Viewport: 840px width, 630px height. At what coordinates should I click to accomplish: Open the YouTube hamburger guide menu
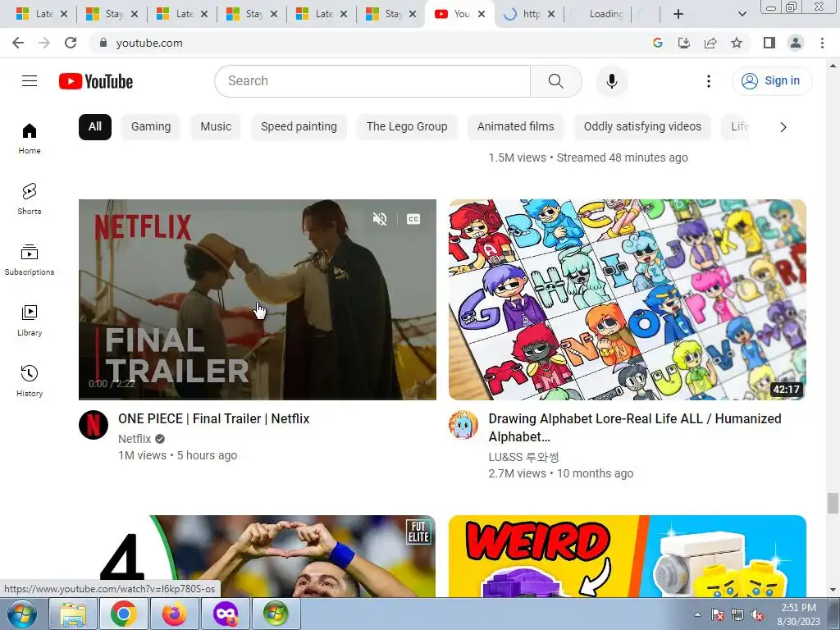tap(30, 81)
